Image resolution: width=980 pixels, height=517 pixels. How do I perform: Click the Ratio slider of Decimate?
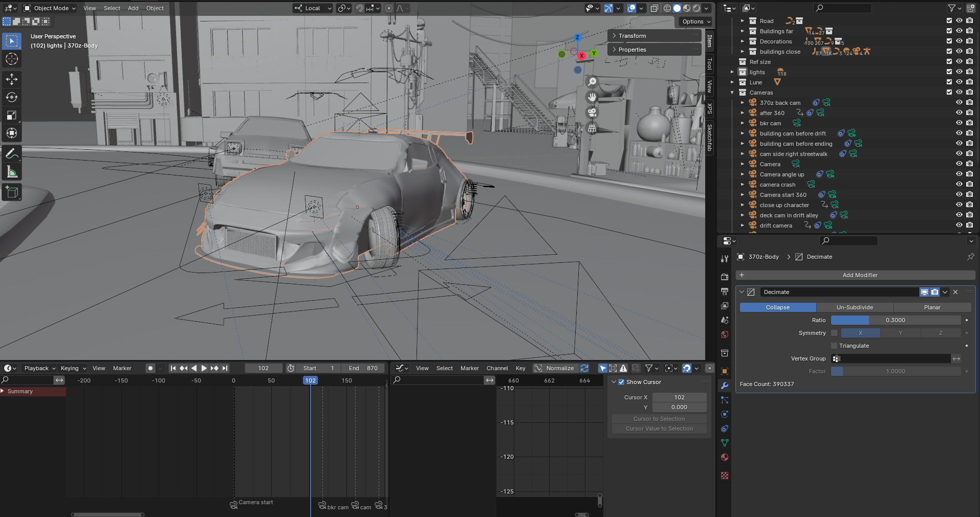pos(895,320)
